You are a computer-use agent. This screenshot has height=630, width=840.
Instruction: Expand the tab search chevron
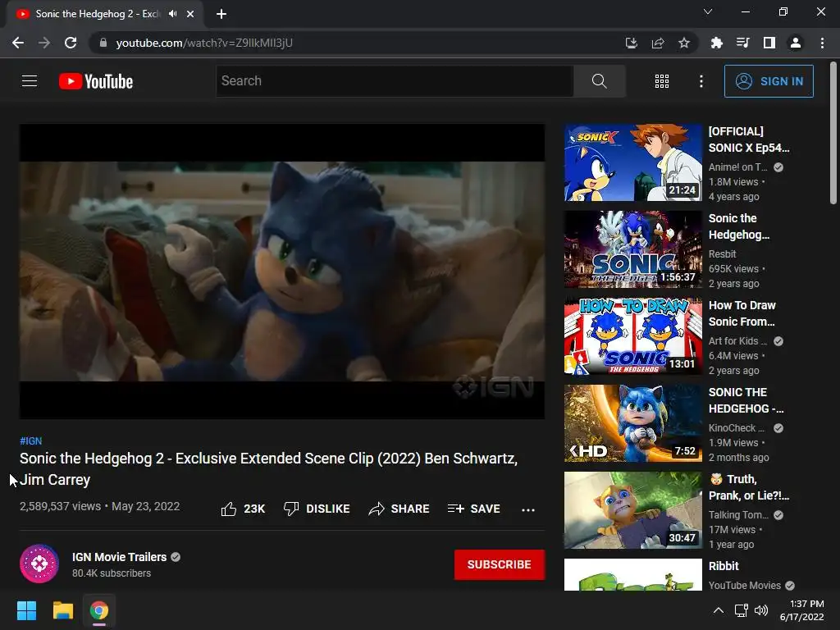tap(708, 11)
